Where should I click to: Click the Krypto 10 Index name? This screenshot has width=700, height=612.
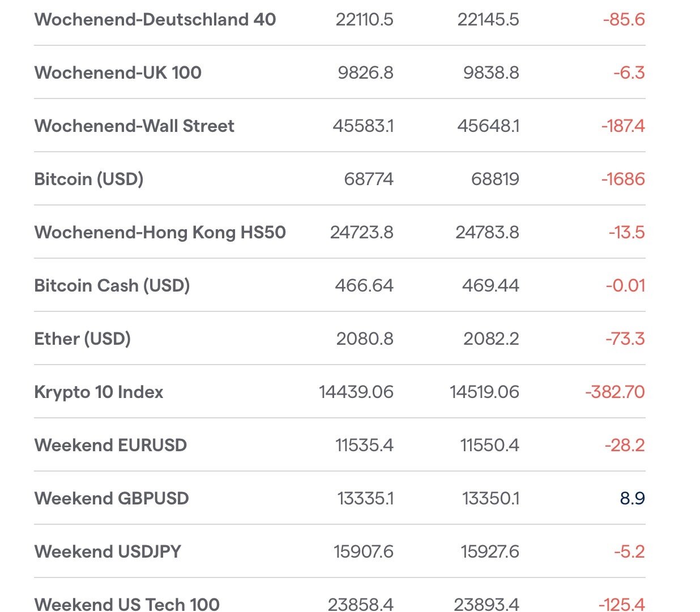click(x=99, y=392)
